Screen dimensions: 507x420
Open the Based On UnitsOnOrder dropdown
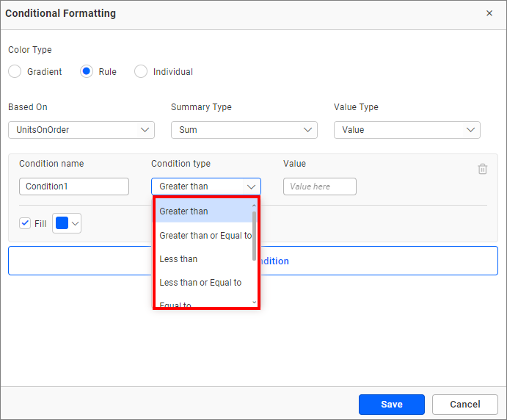coord(81,130)
